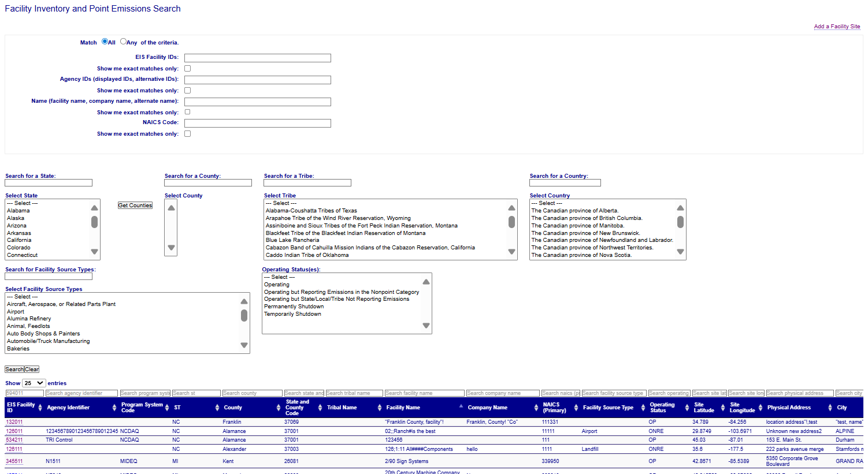
Task: Sort by Facility Name column
Action: coord(424,408)
